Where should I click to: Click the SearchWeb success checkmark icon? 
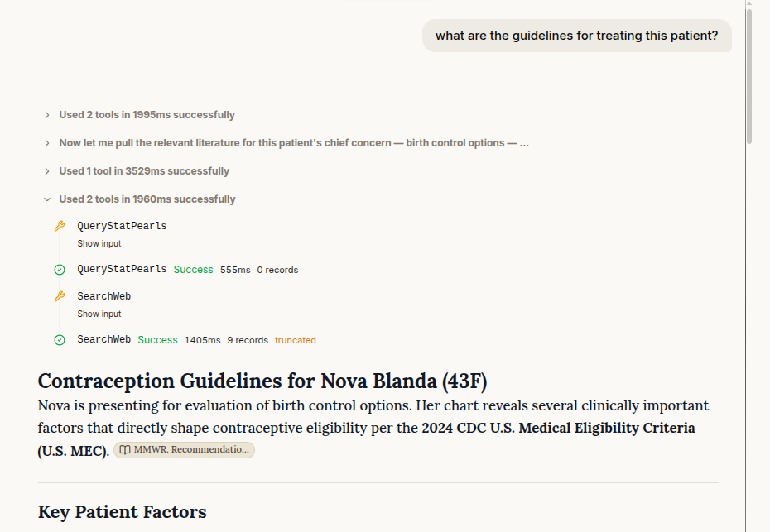(x=60, y=339)
